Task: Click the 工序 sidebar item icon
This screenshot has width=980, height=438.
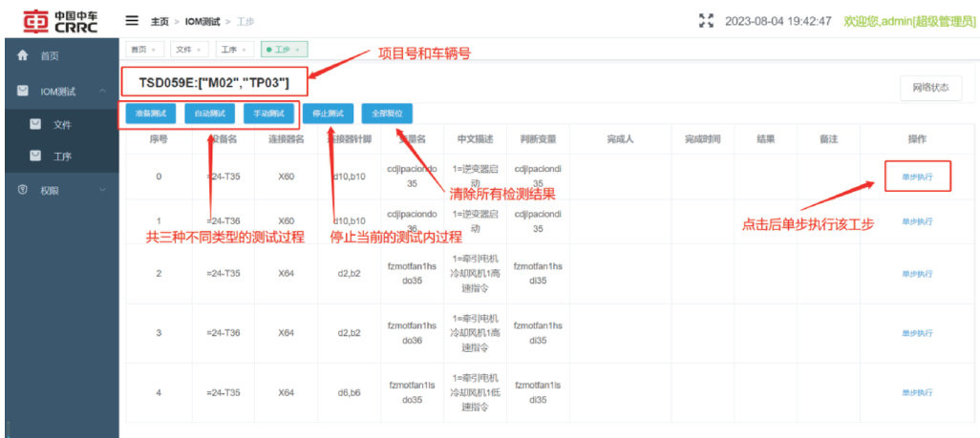Action: [x=35, y=156]
